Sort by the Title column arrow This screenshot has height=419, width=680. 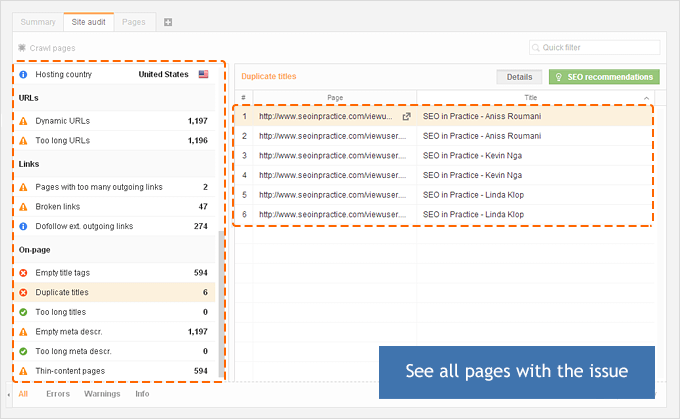(645, 97)
